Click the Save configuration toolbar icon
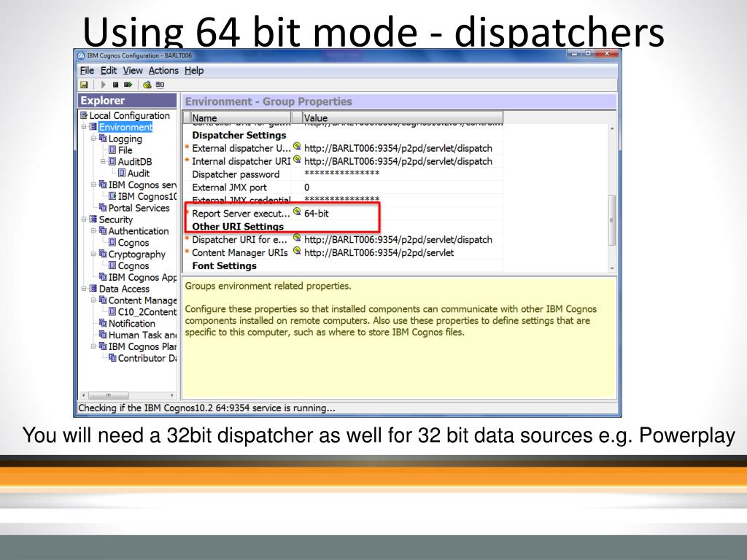The width and height of the screenshot is (747, 560). click(x=85, y=85)
